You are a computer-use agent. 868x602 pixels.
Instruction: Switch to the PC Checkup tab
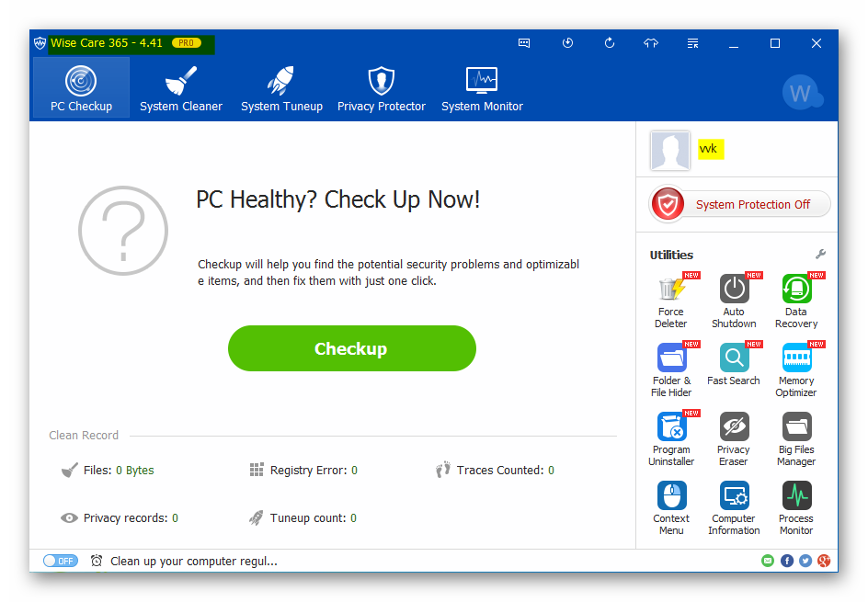(x=81, y=87)
